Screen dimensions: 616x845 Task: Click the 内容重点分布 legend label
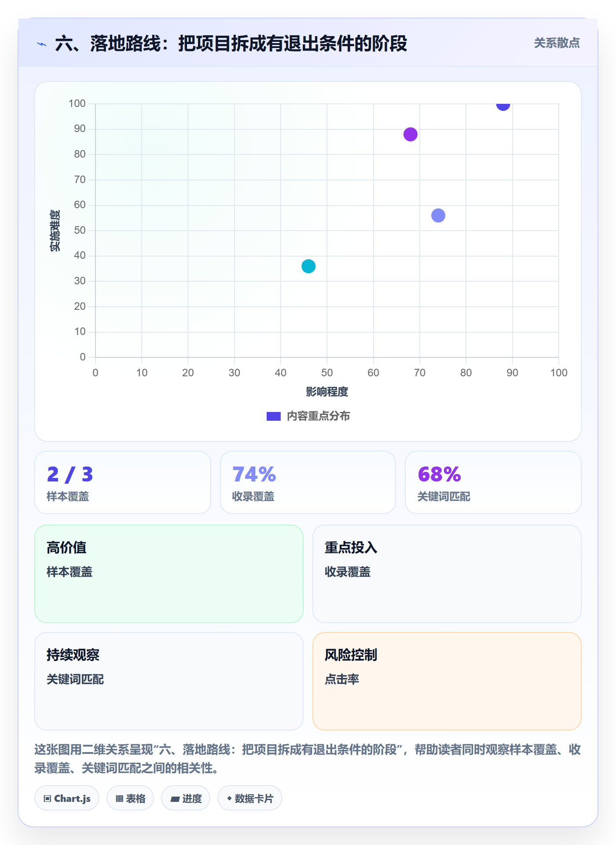[x=318, y=416]
